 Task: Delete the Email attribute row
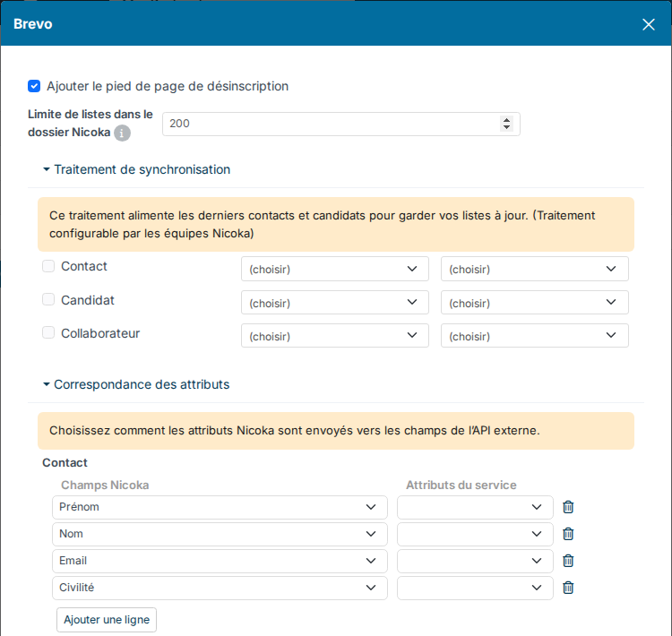(x=568, y=561)
